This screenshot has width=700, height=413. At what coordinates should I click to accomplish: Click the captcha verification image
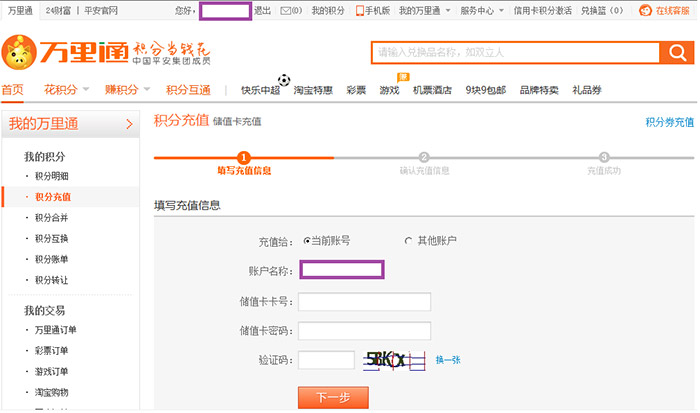(395, 360)
